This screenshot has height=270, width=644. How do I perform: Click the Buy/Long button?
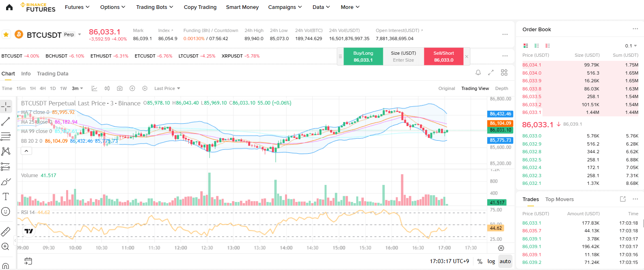click(x=363, y=56)
